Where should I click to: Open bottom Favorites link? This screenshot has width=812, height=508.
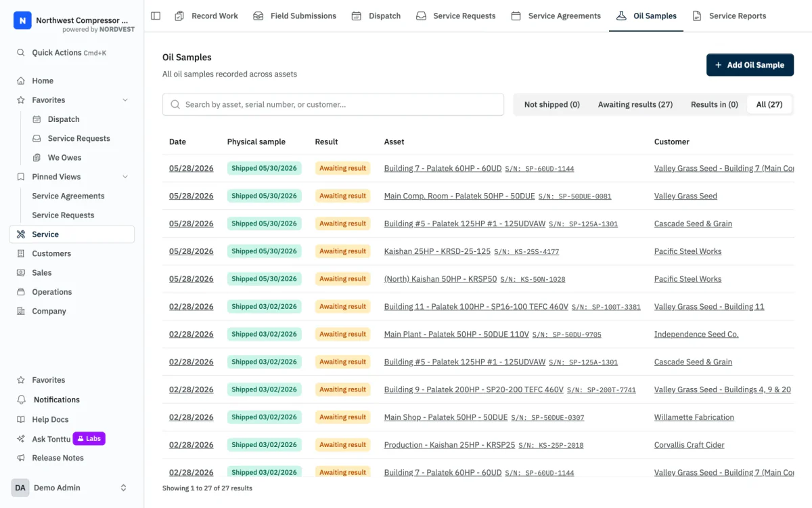click(49, 380)
